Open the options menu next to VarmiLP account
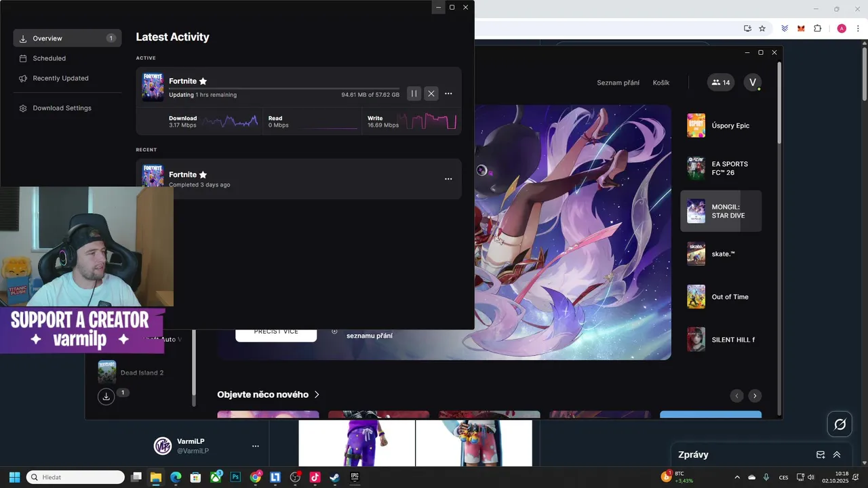Screen dimensions: 868x488 coord(256,446)
